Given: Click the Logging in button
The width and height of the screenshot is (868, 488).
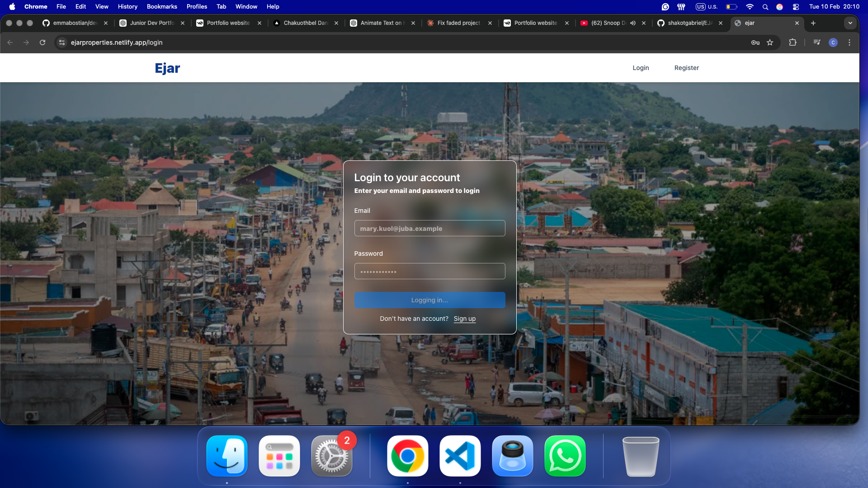Looking at the screenshot, I should [429, 300].
